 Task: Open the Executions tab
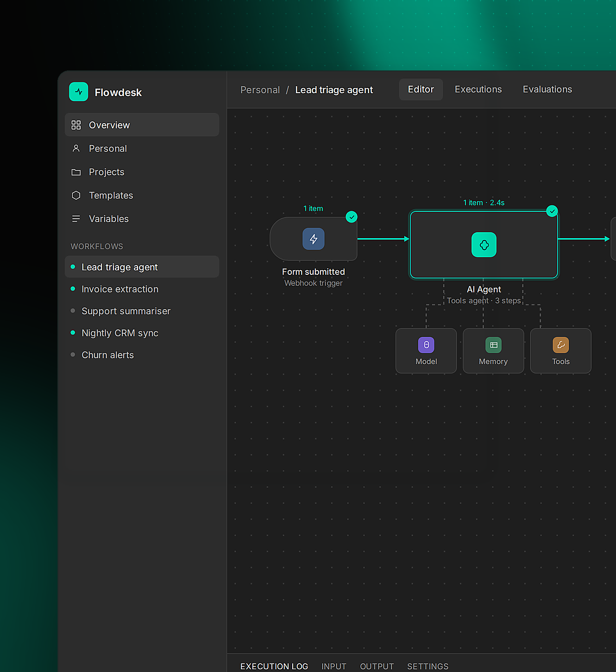(x=478, y=89)
